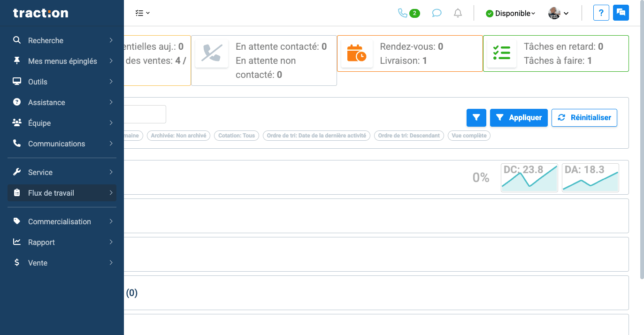Image resolution: width=644 pixels, height=335 pixels.
Task: Open the Communications menu item
Action: point(62,144)
